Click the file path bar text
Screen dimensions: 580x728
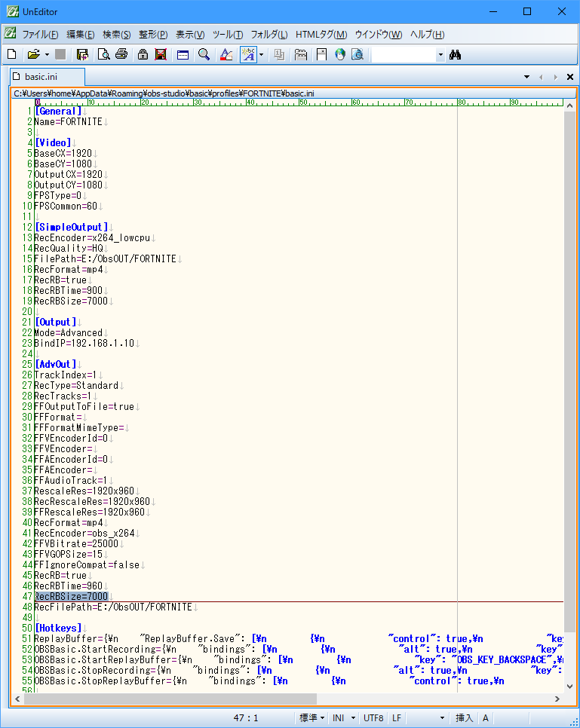[x=164, y=93]
